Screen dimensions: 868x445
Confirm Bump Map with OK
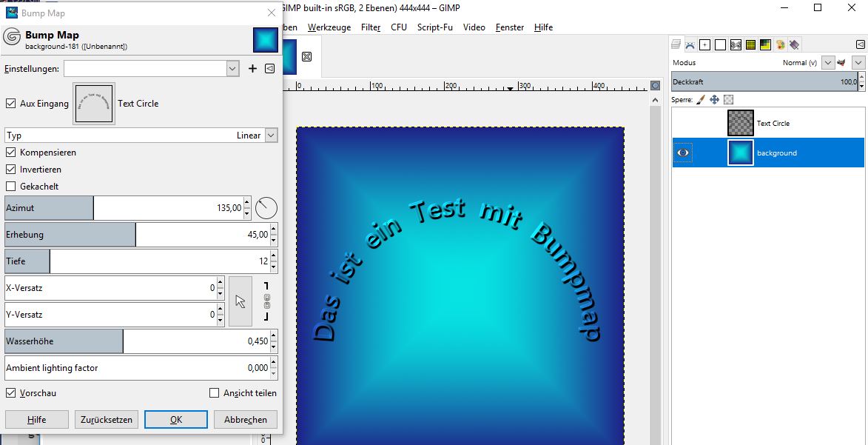coord(176,420)
